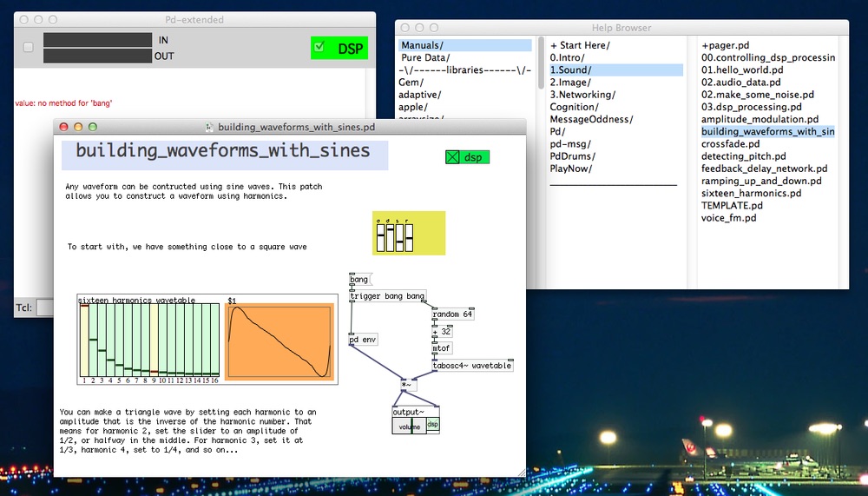The height and width of the screenshot is (496, 868).
Task: Select TEMPLATE.pd file
Action: click(732, 206)
